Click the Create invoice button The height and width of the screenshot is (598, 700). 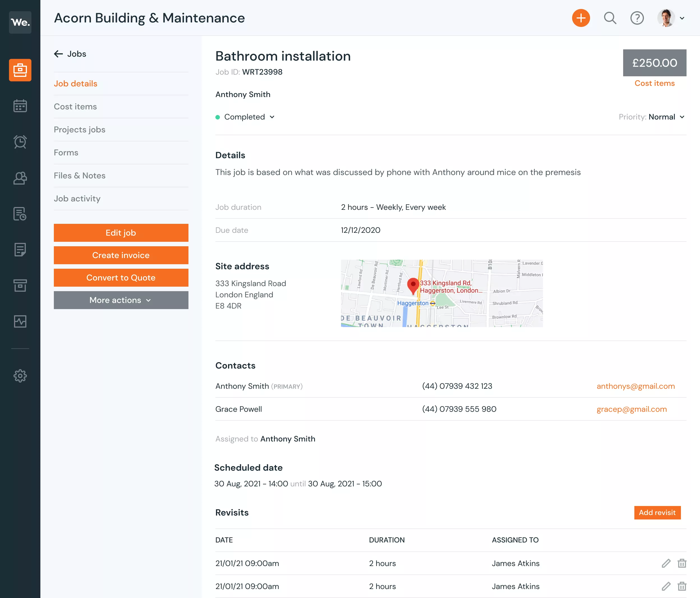pos(121,255)
